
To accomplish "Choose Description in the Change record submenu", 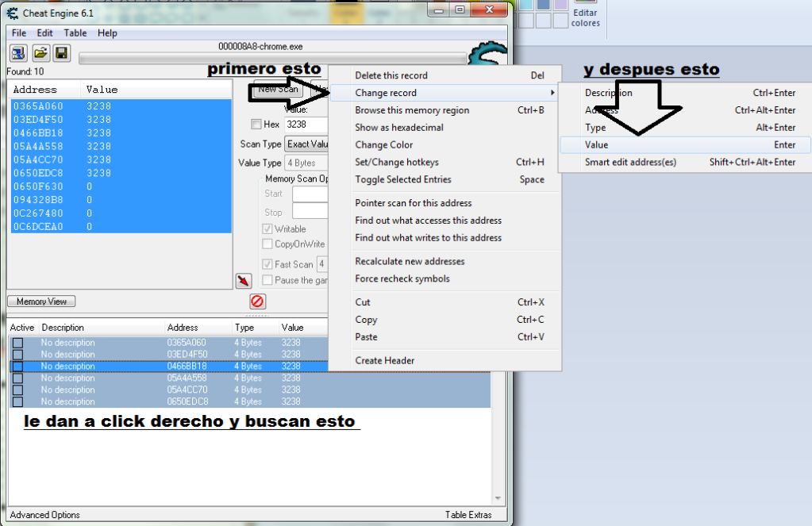I will [685, 93].
